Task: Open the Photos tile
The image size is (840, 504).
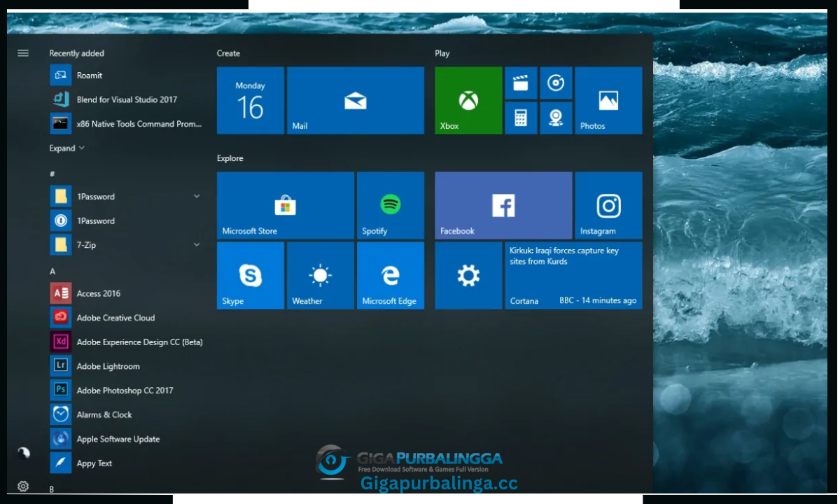Action: click(608, 100)
